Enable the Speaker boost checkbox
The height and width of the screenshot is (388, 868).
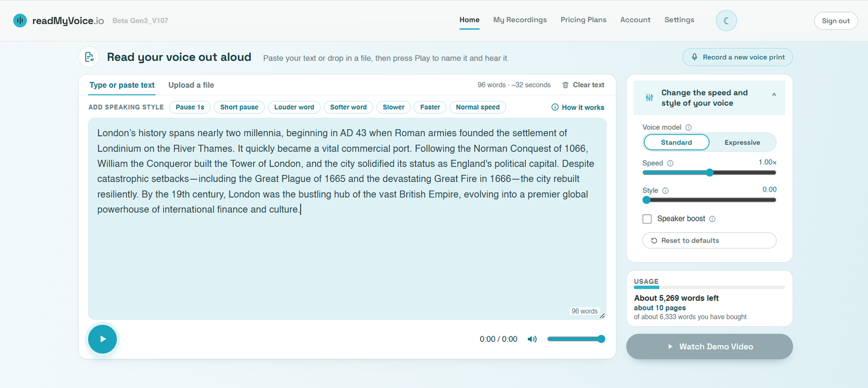point(647,219)
